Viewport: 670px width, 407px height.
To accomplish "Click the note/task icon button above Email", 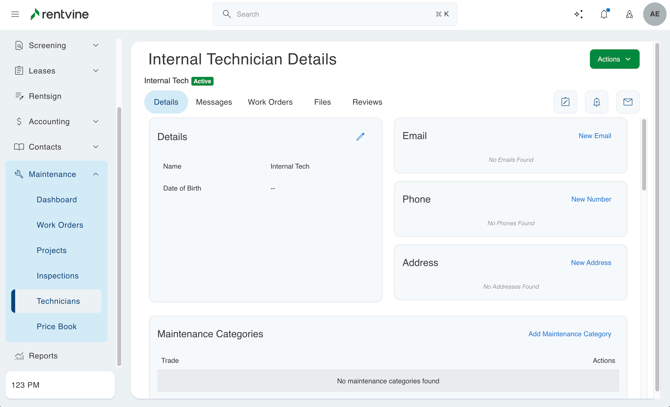I will coord(565,102).
